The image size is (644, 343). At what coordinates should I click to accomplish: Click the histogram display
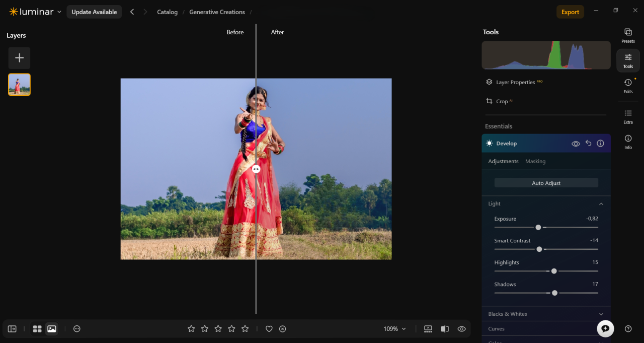coord(546,55)
